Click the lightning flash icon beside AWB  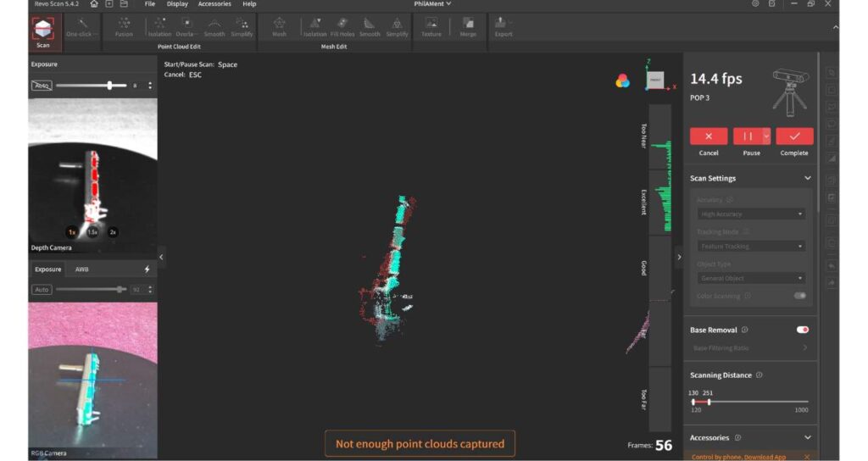(147, 269)
